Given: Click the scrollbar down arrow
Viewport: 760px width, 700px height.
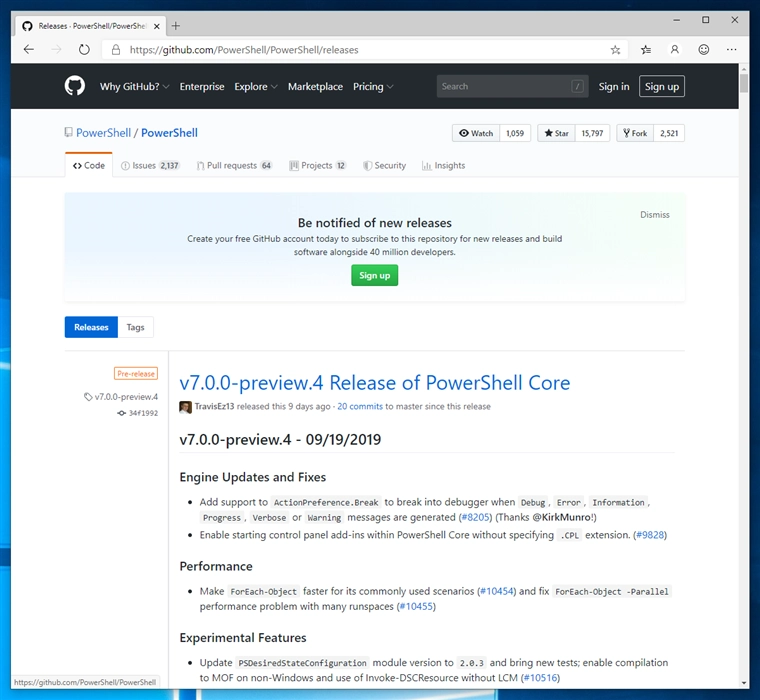Looking at the screenshot, I should point(744,683).
